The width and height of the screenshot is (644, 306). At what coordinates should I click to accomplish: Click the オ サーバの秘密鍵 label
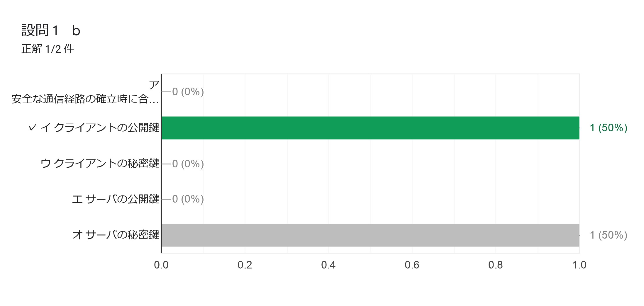[116, 235]
